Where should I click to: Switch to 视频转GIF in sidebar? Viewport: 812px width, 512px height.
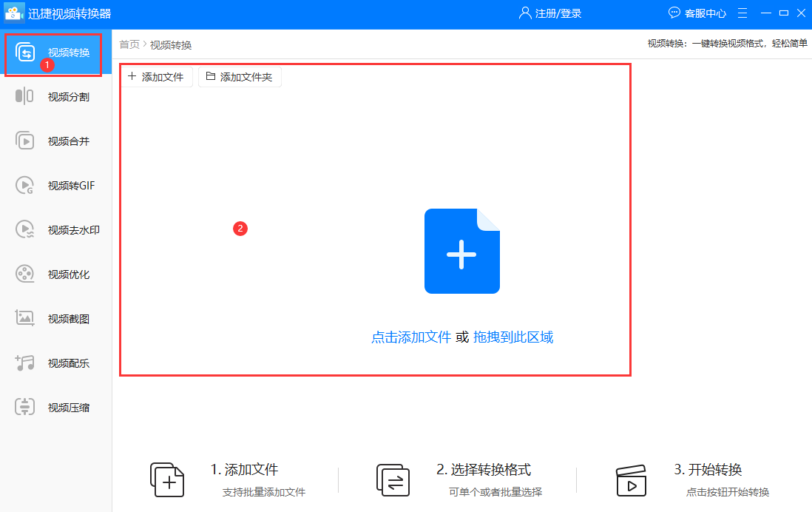[56, 186]
